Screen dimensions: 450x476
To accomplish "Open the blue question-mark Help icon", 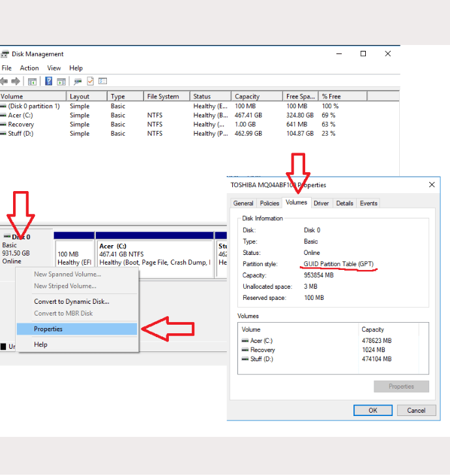I will (x=48, y=81).
